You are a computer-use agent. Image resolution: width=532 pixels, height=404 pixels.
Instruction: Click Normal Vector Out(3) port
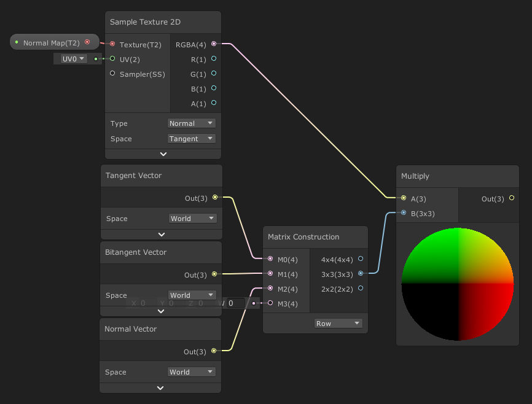pos(214,351)
